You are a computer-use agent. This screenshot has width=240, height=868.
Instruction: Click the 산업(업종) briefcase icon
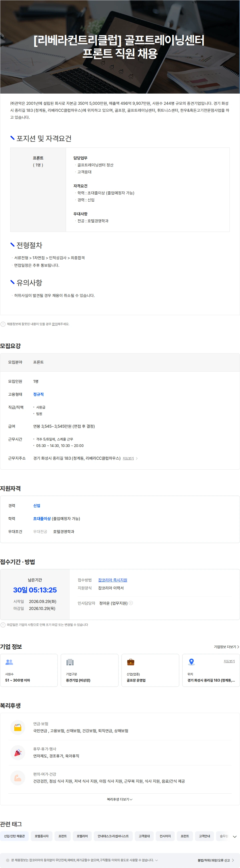coord(131,662)
